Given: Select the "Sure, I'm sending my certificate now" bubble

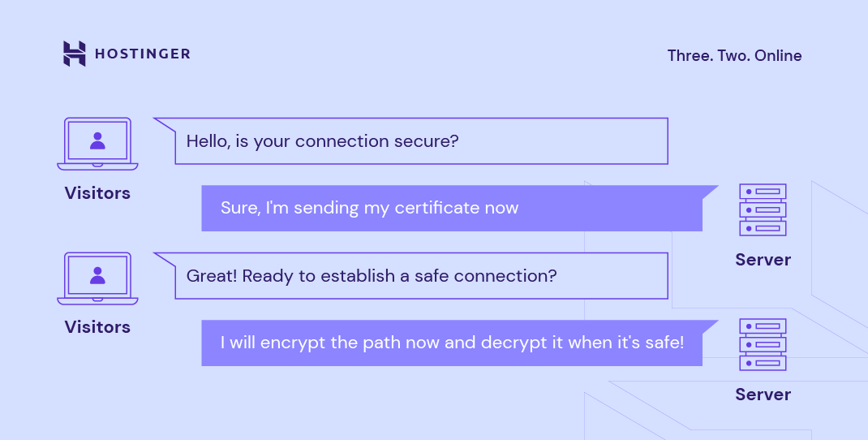Looking at the screenshot, I should pyautogui.click(x=451, y=209).
